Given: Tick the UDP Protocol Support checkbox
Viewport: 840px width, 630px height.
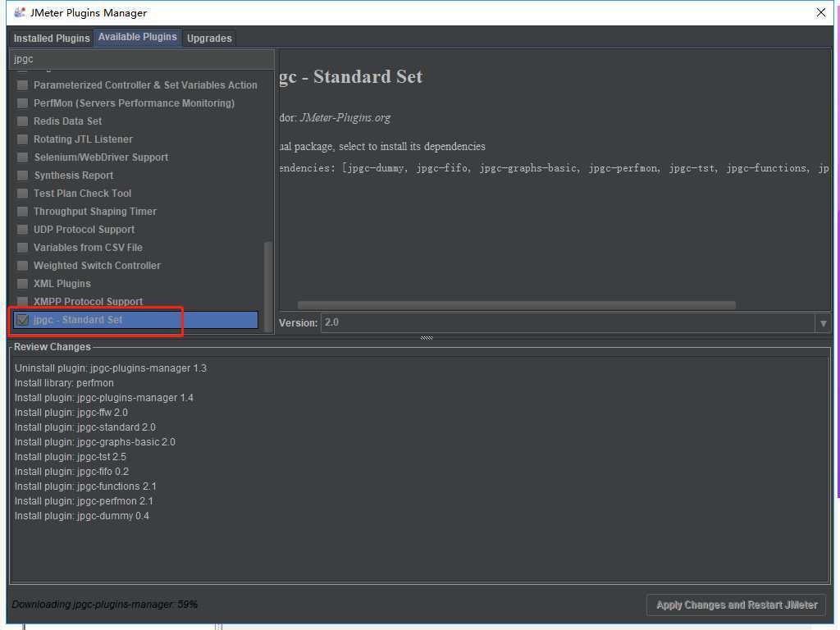Looking at the screenshot, I should (22, 230).
